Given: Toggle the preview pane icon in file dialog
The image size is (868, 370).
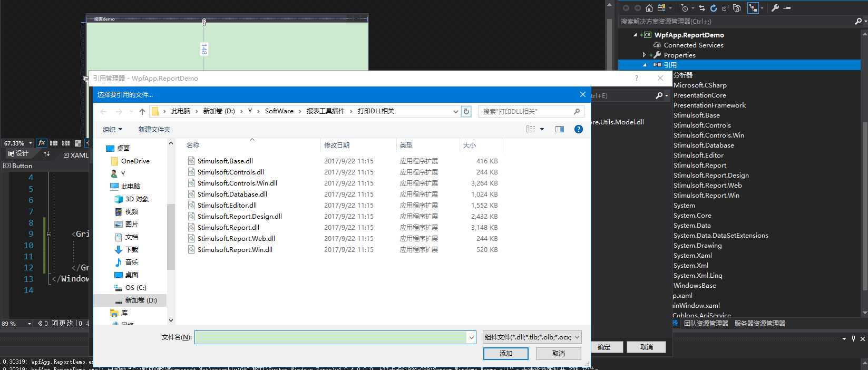Looking at the screenshot, I should tap(560, 129).
